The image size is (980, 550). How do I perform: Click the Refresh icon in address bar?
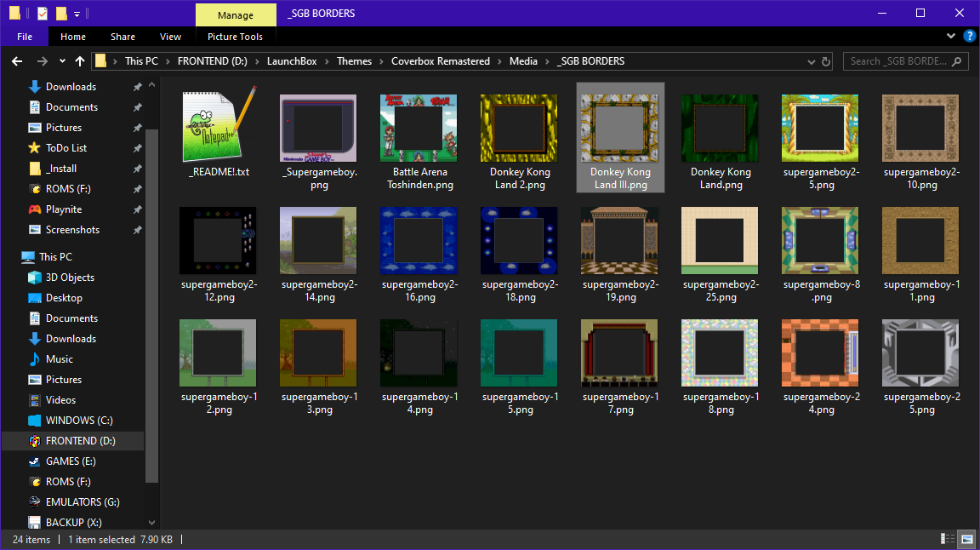(826, 61)
